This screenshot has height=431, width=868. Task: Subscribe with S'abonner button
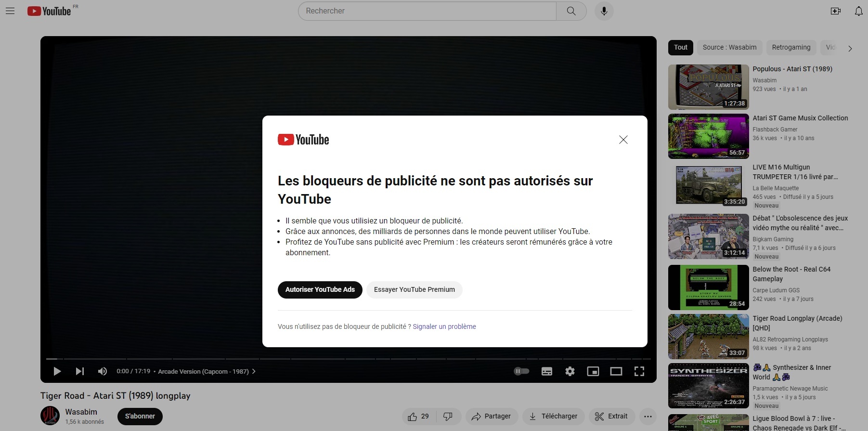[140, 417]
